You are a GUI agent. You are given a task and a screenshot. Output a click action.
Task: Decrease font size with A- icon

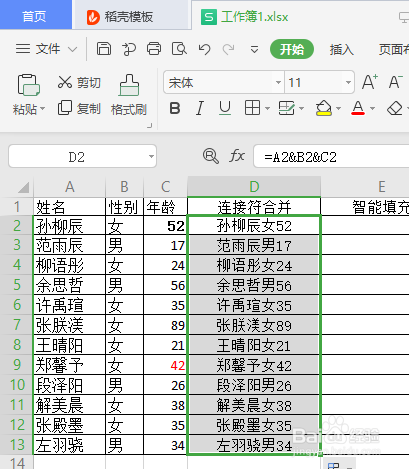(x=396, y=82)
